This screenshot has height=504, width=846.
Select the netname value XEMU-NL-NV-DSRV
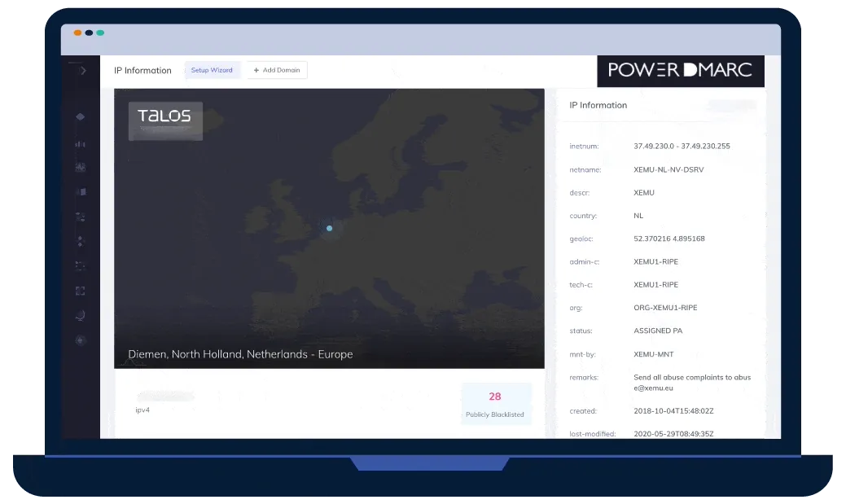[x=668, y=169]
